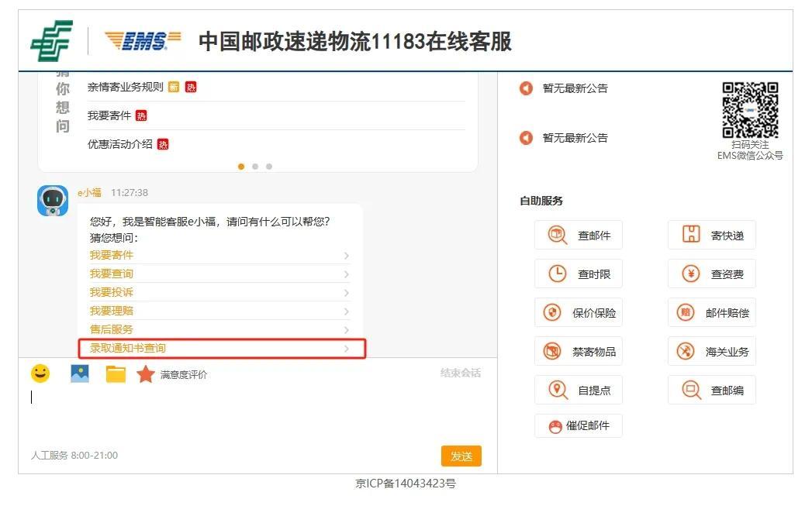Screen dimensions: 812x506
Task: Click the EMS WeChat QR code
Action: point(751,110)
